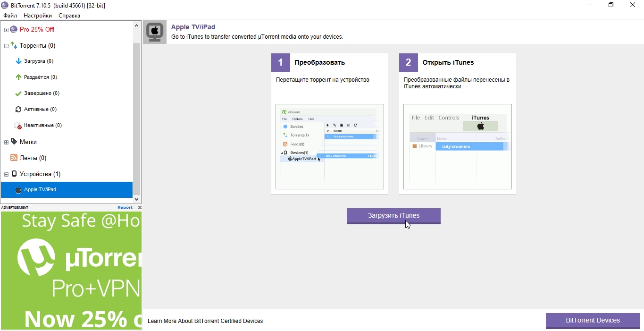Select Метки in the sidebar
The height and width of the screenshot is (331, 644).
tap(28, 142)
